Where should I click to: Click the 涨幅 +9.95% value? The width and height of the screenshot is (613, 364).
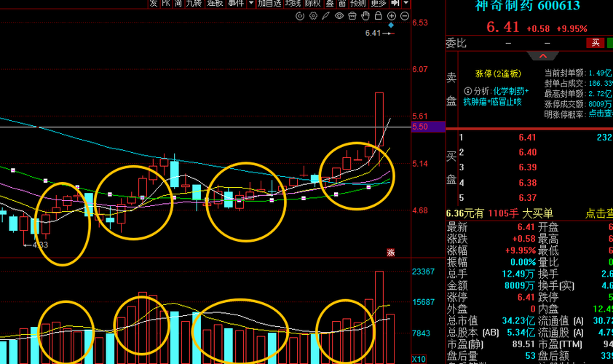[520, 250]
